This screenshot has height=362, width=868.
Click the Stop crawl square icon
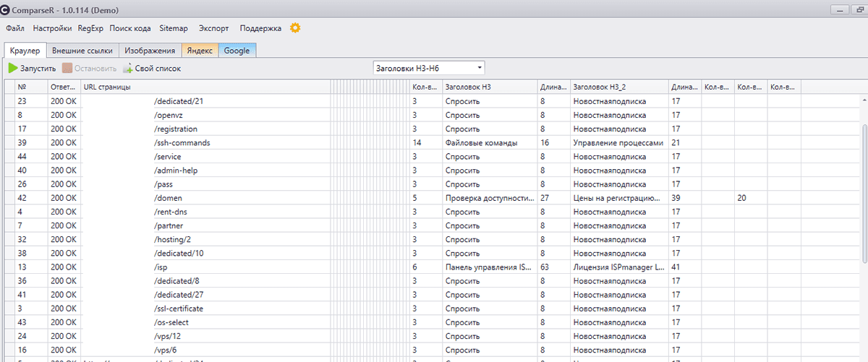pos(67,69)
